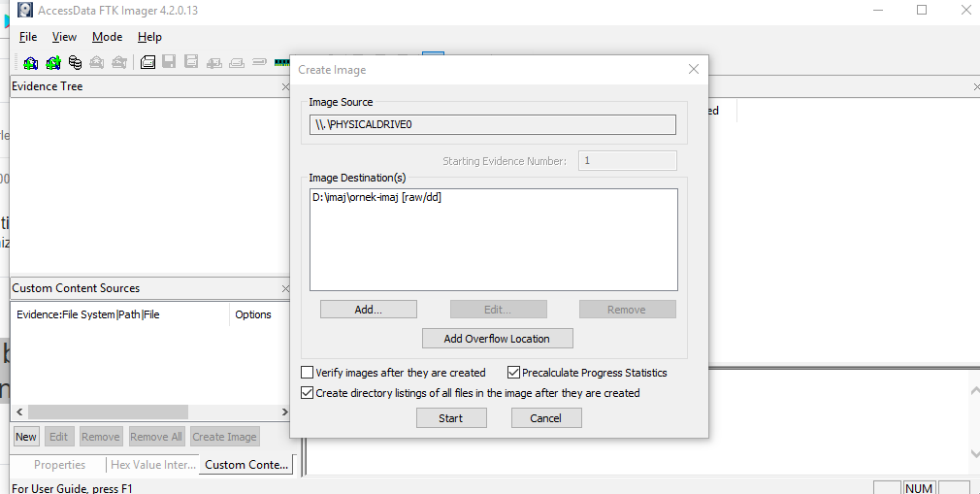980x494 pixels.
Task: Click the Create Disk Image toolbar icon
Action: [x=147, y=62]
